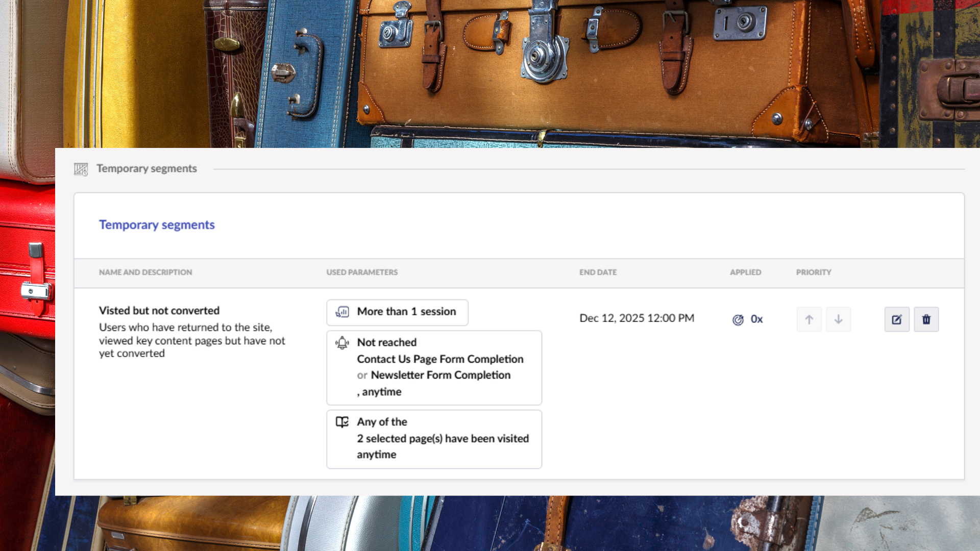Viewport: 980px width, 551px height.
Task: Click the applied target icon beside 0x
Action: (738, 320)
